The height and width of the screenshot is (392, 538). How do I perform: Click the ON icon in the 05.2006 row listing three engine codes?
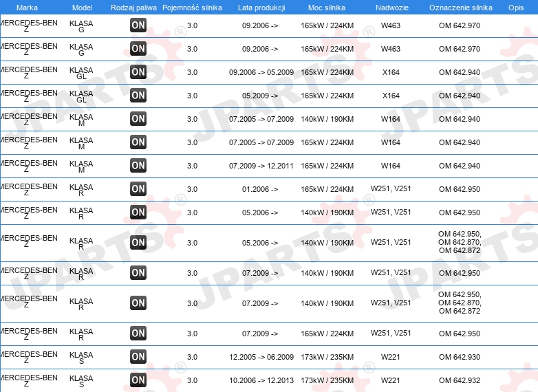[x=138, y=243]
